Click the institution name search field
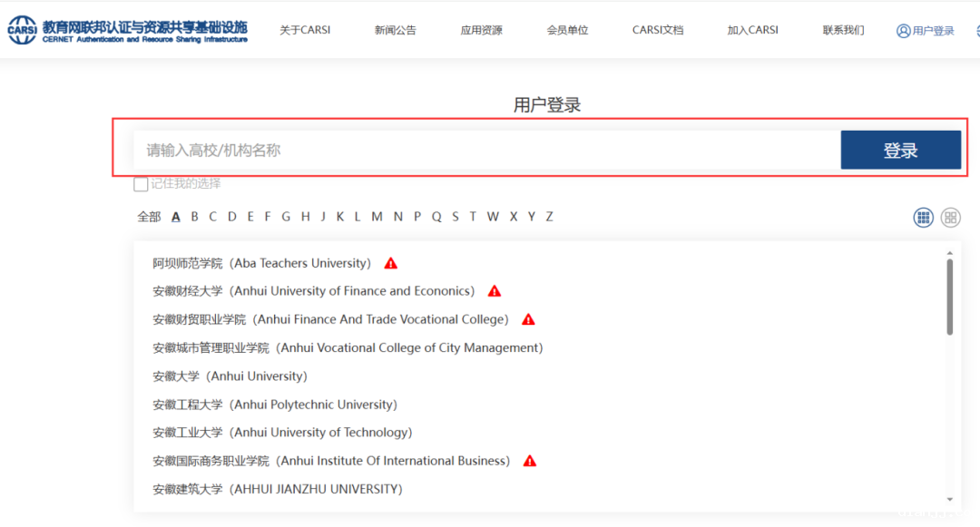The image size is (980, 527). click(485, 151)
